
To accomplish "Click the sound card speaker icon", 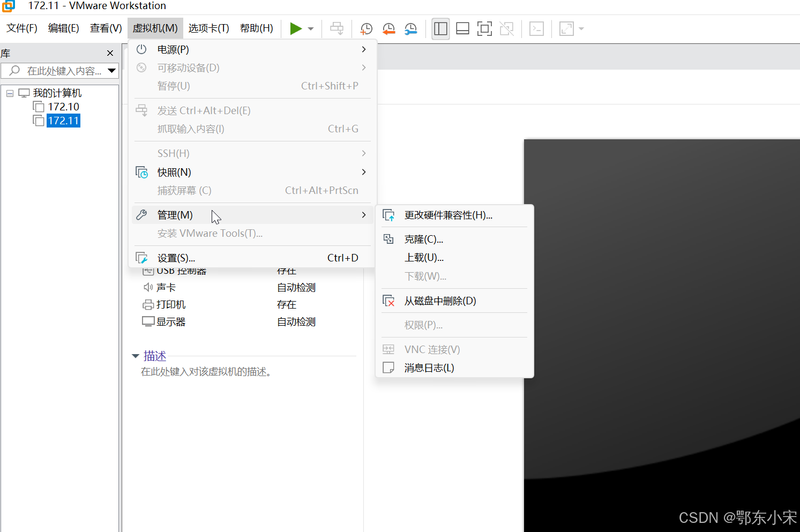I will click(x=148, y=288).
